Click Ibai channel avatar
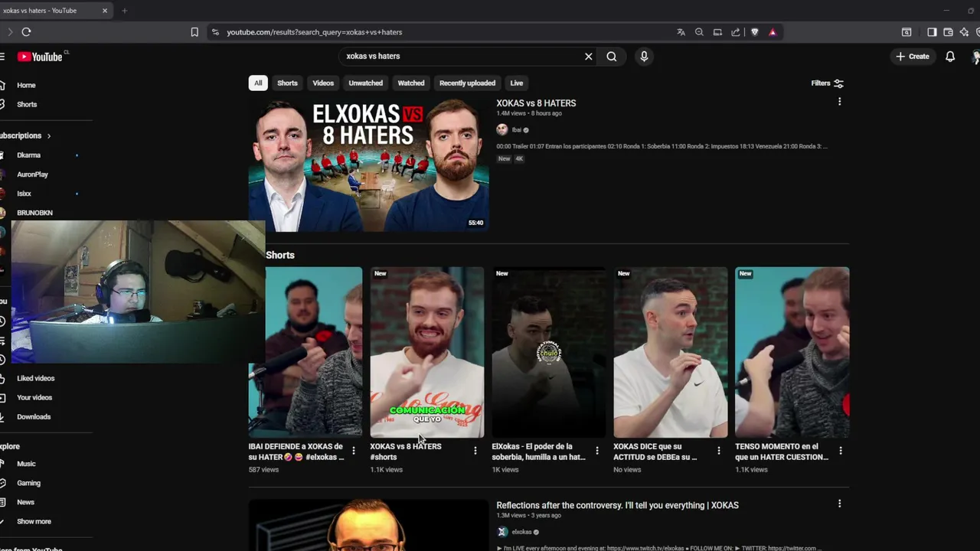This screenshot has width=980, height=551. click(x=502, y=130)
